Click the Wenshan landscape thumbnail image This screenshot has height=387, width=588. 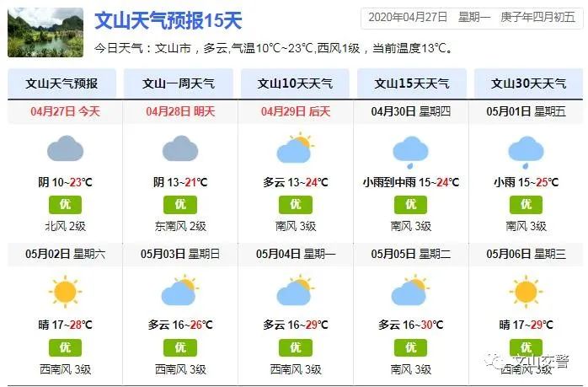pyautogui.click(x=45, y=33)
